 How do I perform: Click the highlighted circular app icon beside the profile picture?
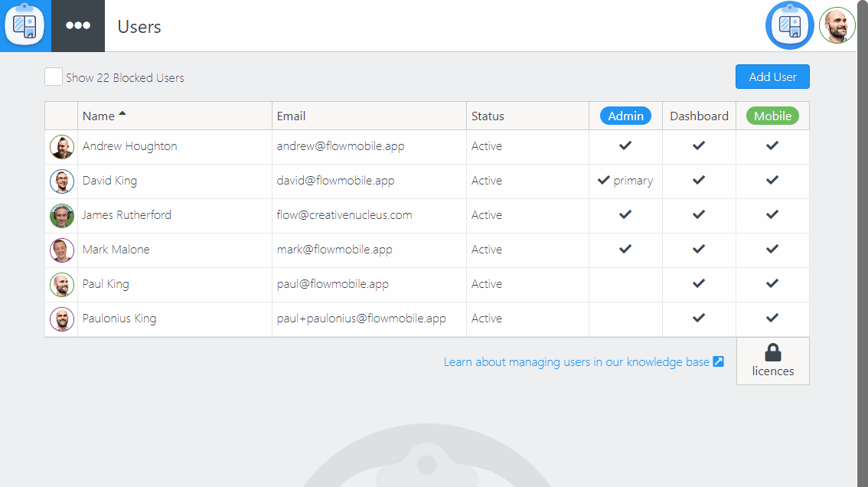pos(789,25)
